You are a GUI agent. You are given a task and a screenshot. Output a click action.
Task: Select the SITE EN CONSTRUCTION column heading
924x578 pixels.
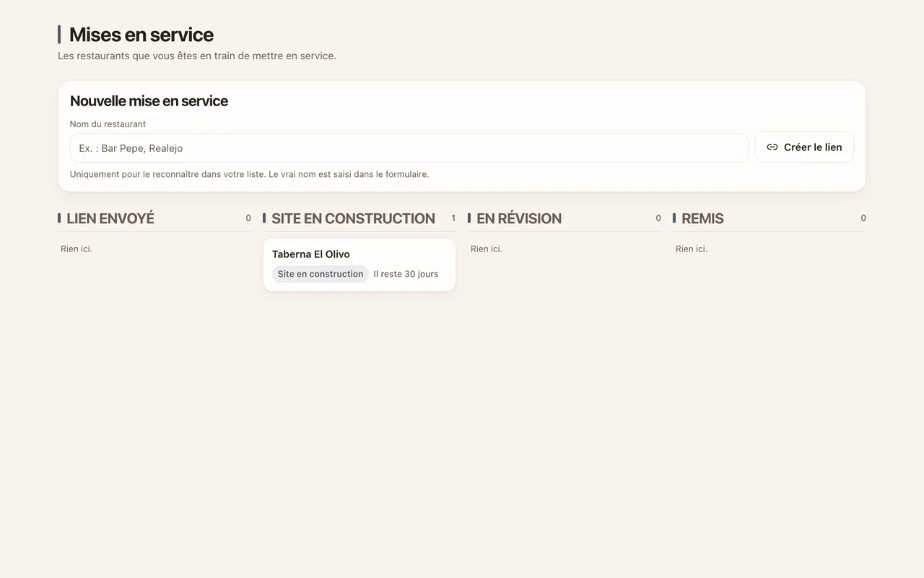[353, 218]
